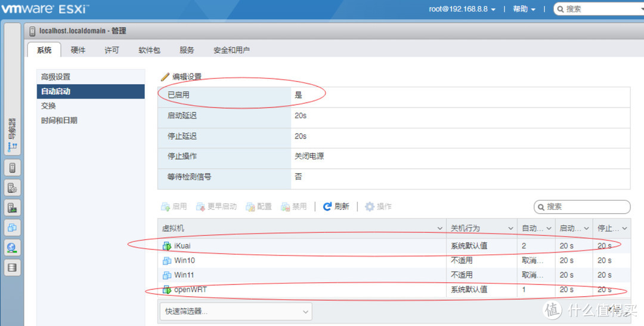Click the 编辑设置 edit settings link
The image size is (644, 326).
(187, 77)
